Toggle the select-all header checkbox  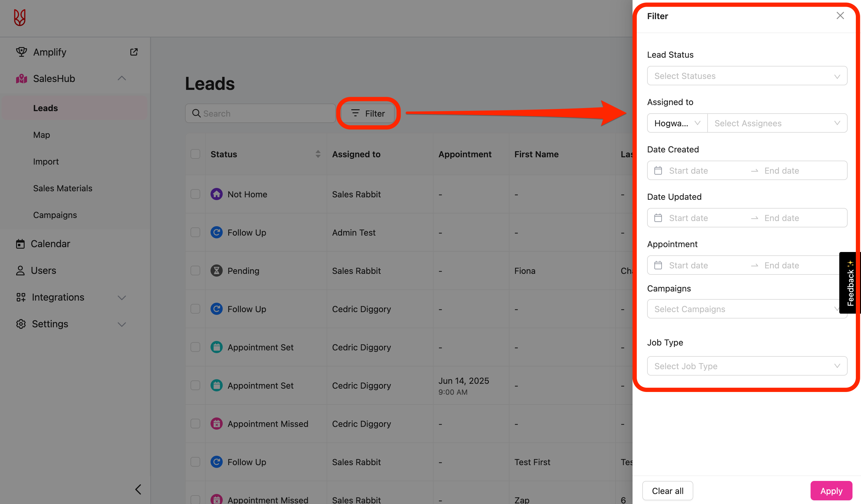coord(195,154)
